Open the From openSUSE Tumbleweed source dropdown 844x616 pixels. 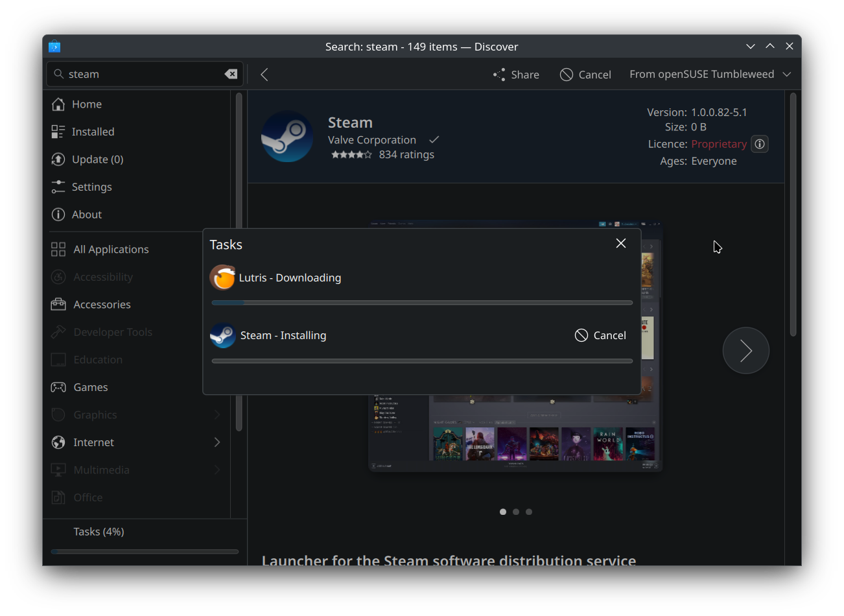click(710, 74)
